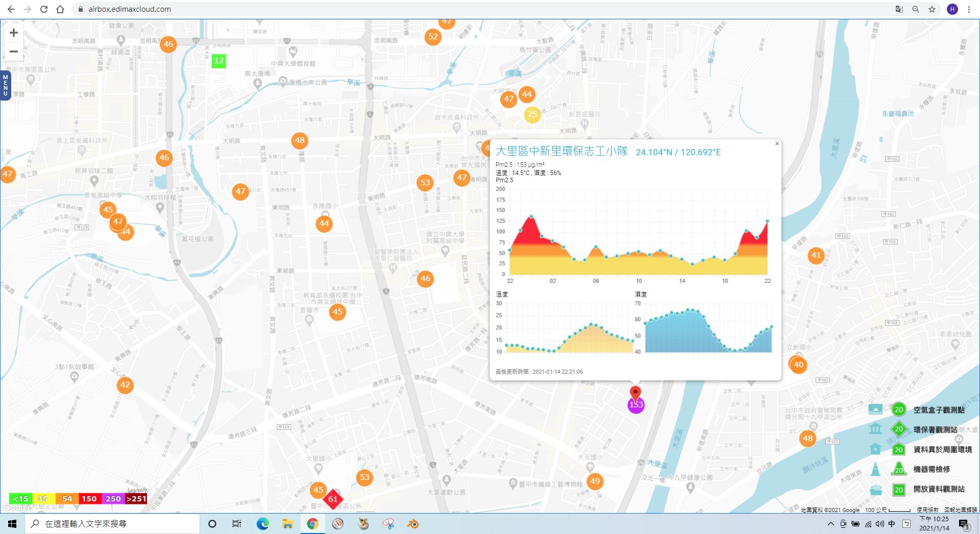
Task: Select the orange 48 marker on 大明路
Action: click(300, 140)
